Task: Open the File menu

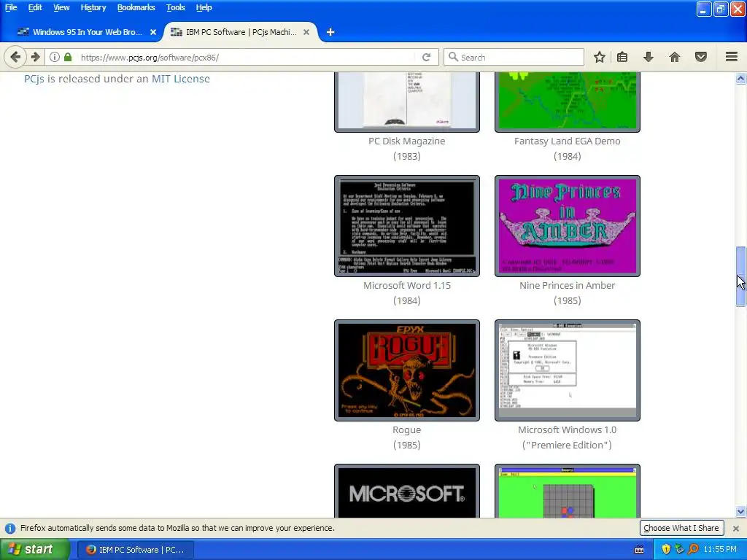Action: [x=11, y=7]
